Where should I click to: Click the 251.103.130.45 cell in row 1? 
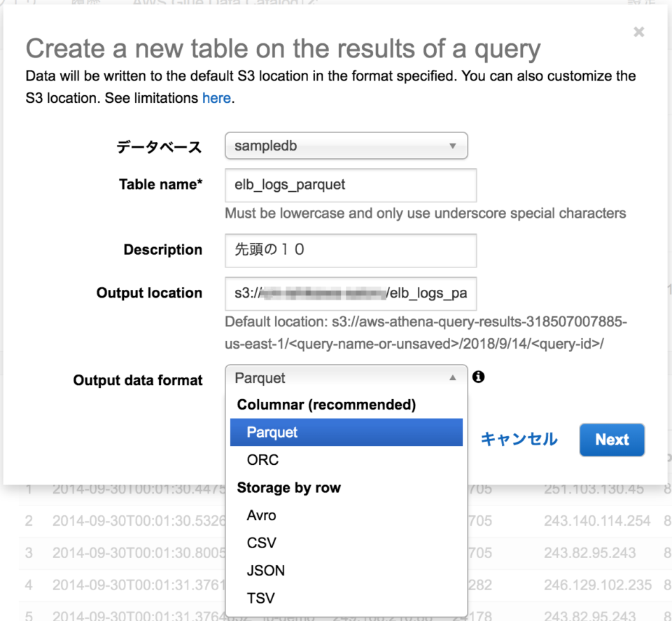[x=593, y=489]
